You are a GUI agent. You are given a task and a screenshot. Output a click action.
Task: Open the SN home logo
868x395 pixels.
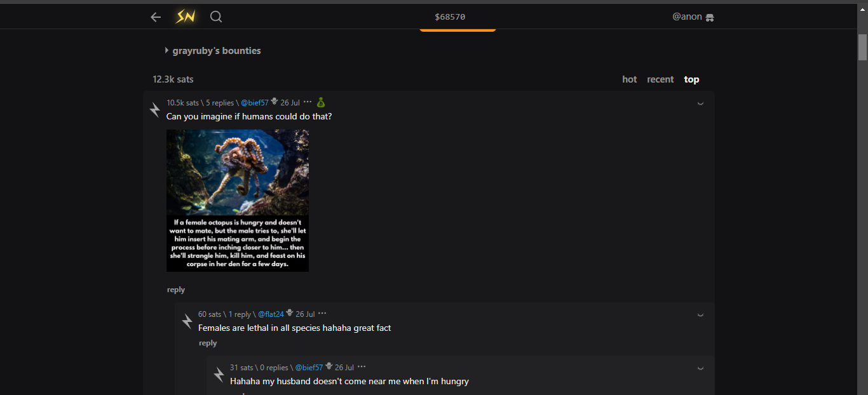pos(186,17)
